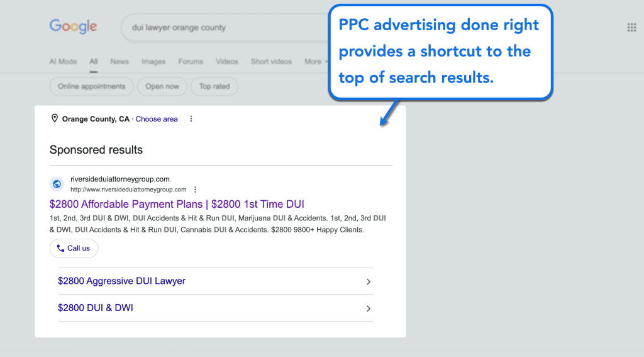Click the Sponsored results heading
Viewport: 644px width, 357px height.
[96, 150]
